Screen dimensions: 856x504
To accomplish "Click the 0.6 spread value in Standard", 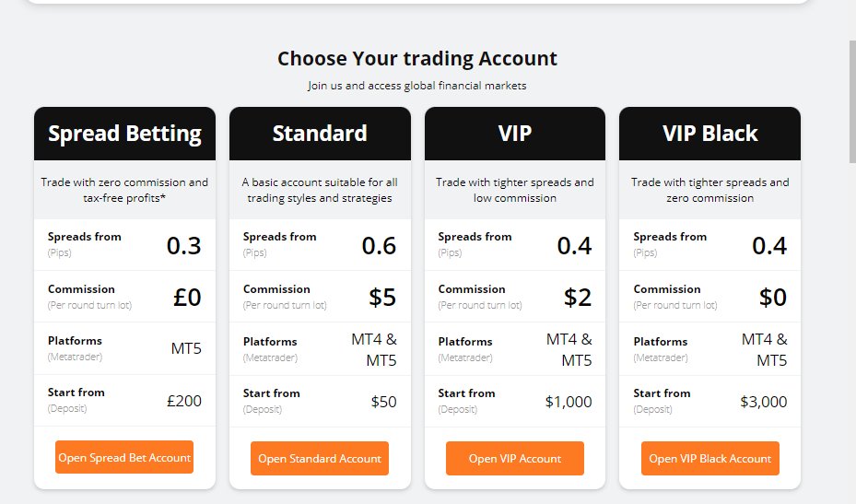I will pyautogui.click(x=379, y=246).
